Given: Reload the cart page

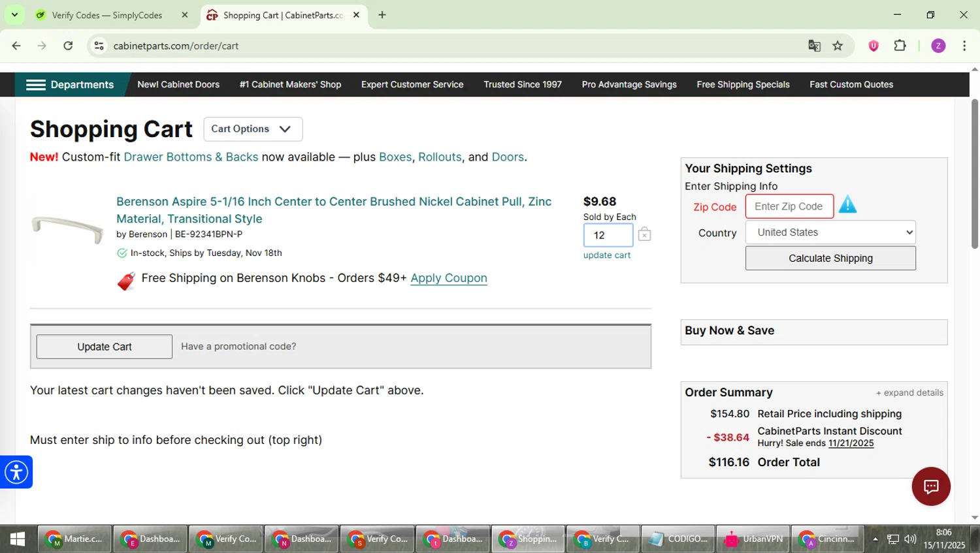Looking at the screenshot, I should 68,46.
